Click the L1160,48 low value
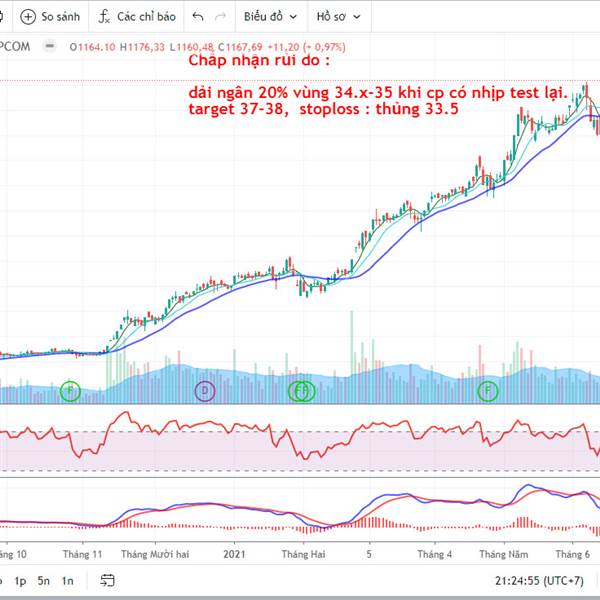 click(x=191, y=47)
